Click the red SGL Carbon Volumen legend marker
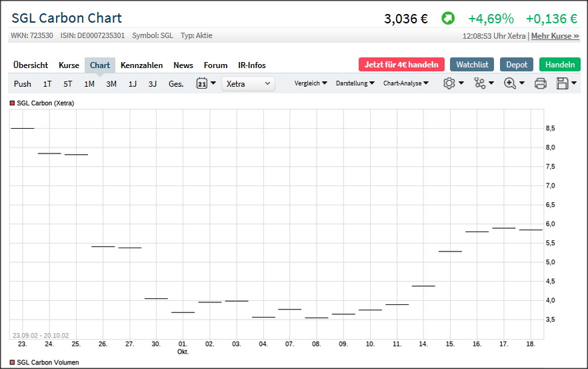 click(x=12, y=362)
